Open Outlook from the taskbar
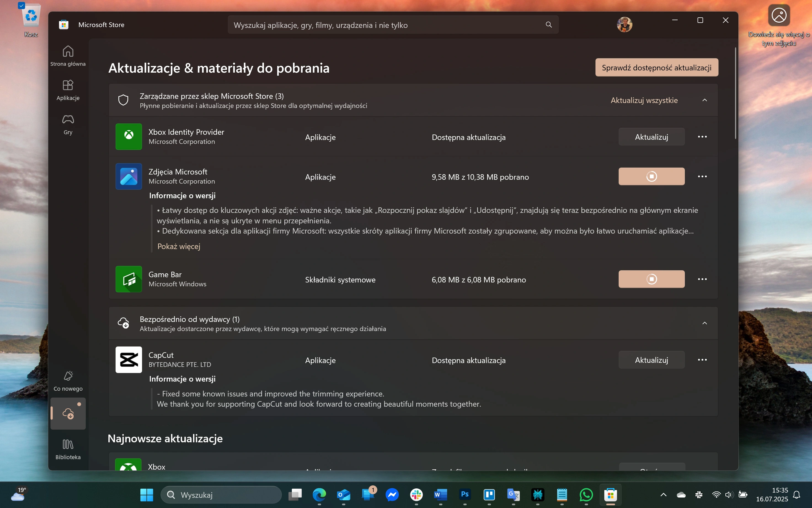The width and height of the screenshot is (812, 508). [344, 494]
